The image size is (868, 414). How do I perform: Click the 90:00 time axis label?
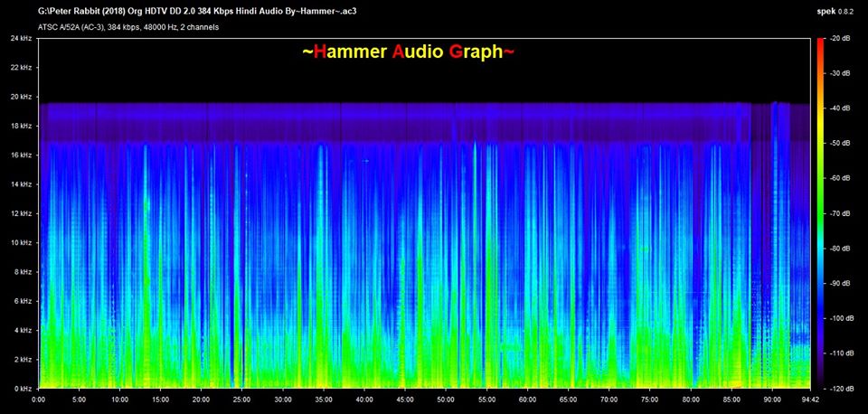tap(771, 399)
